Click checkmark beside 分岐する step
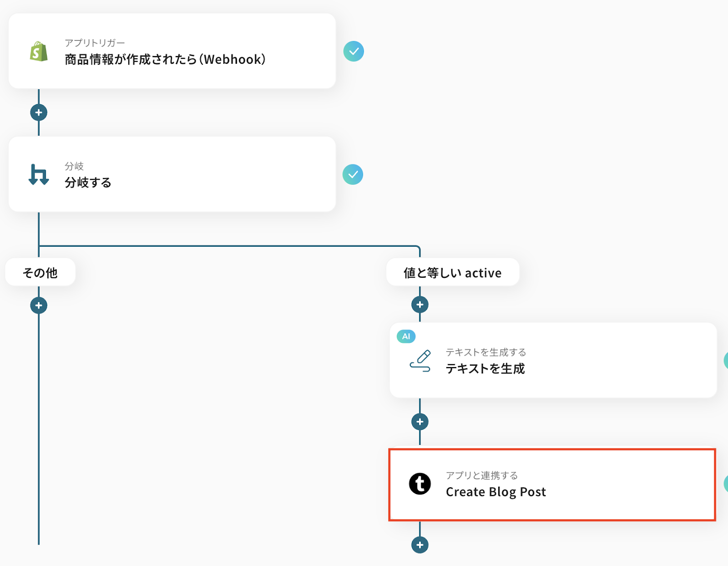The height and width of the screenshot is (566, 728). tap(353, 174)
